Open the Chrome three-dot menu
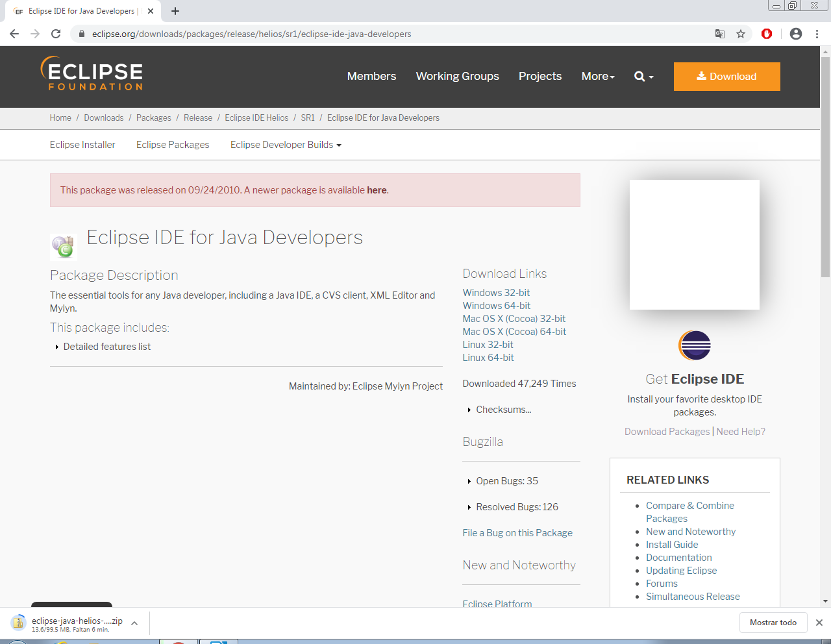The height and width of the screenshot is (644, 831). (817, 34)
